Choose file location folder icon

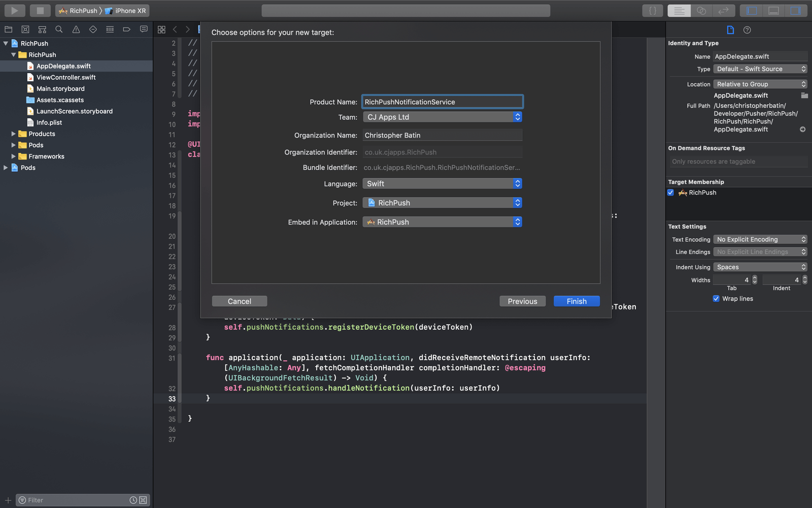[x=804, y=96]
